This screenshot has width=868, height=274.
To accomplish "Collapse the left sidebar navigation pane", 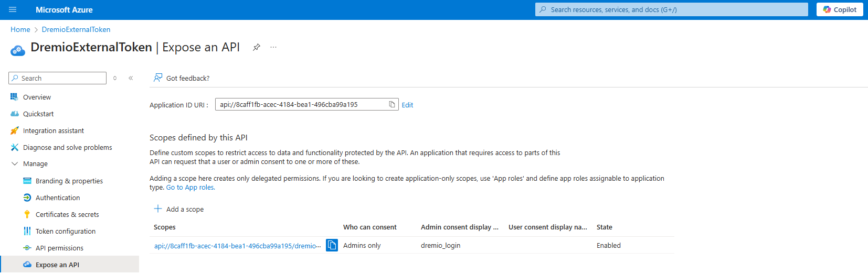I will click(131, 78).
